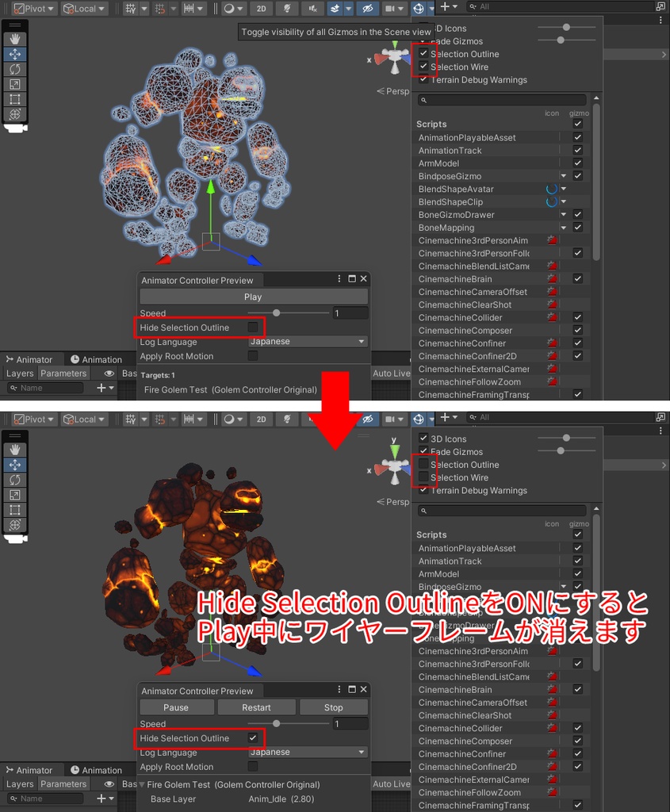
Task: Toggle AnimationTrack gizmo checkbox in upper list
Action: click(x=578, y=150)
